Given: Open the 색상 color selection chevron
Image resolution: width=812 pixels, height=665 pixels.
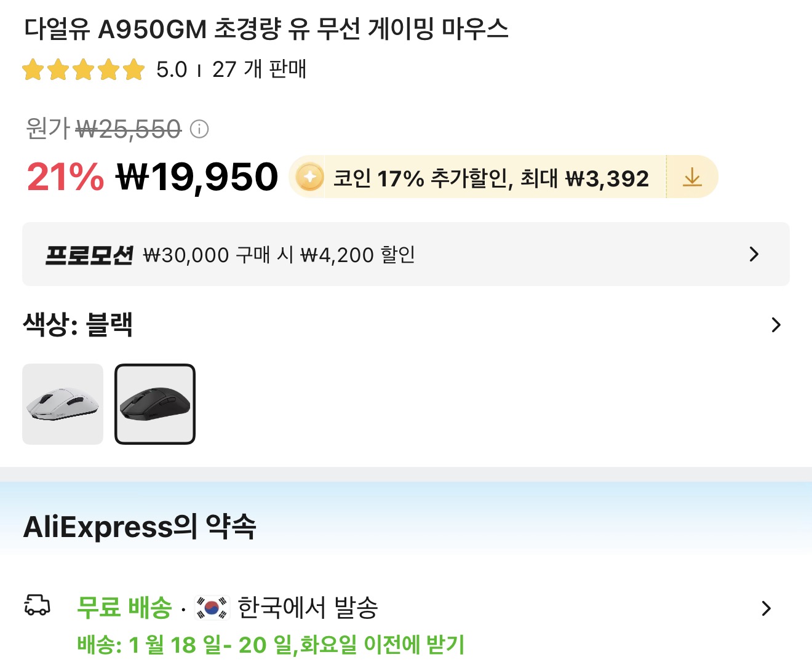Looking at the screenshot, I should click(776, 325).
